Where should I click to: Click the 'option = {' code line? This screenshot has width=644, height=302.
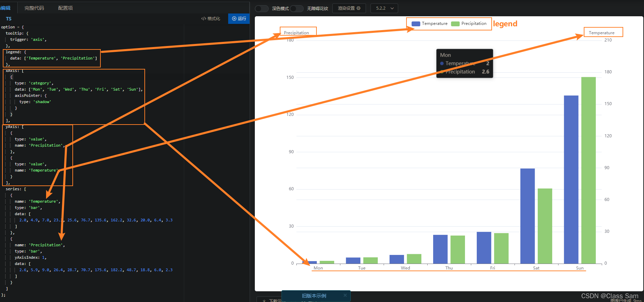[12, 27]
